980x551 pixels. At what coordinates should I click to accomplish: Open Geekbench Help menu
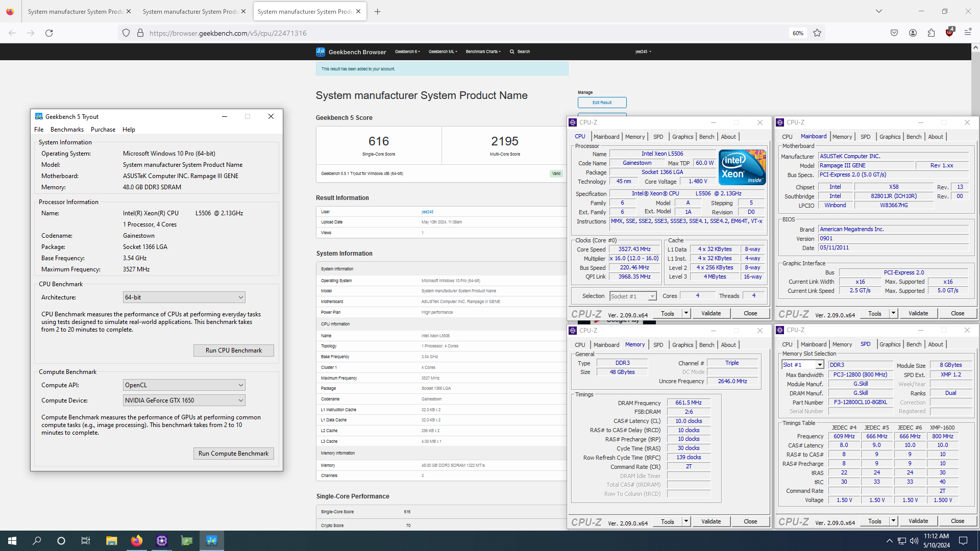(x=129, y=130)
